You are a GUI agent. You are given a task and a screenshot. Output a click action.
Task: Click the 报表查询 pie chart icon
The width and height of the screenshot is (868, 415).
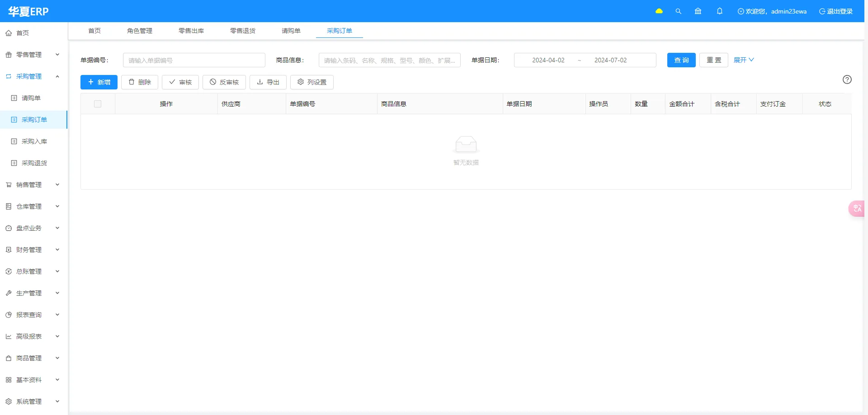[x=9, y=315]
